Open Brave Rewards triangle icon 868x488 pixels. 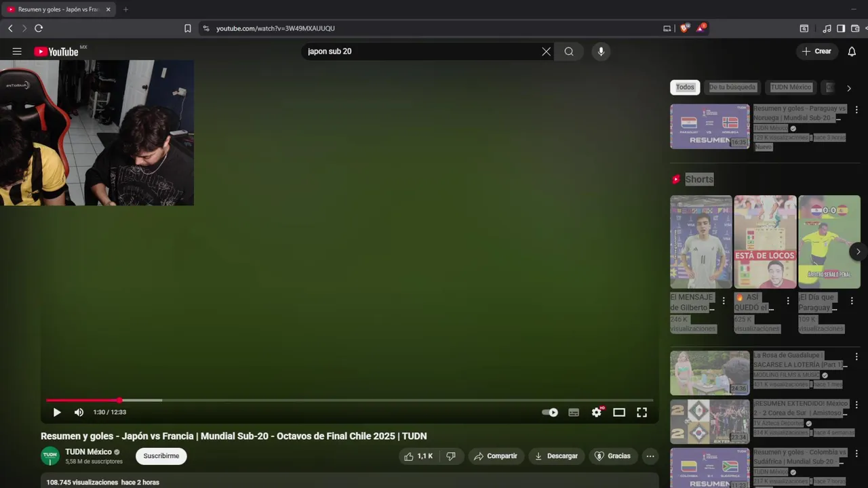click(701, 28)
